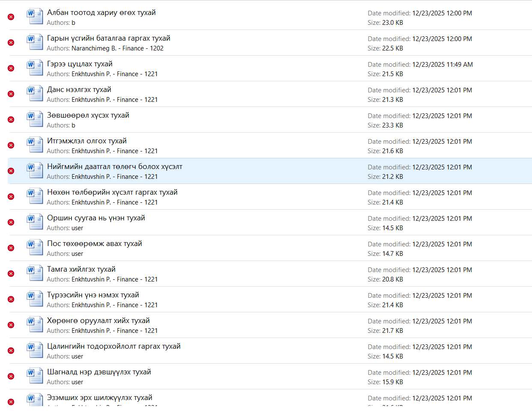Image resolution: width=532 pixels, height=415 pixels.
Task: Click Word icon for Хөрөнгө оруулалт хийх тухай
Action: coord(35,324)
